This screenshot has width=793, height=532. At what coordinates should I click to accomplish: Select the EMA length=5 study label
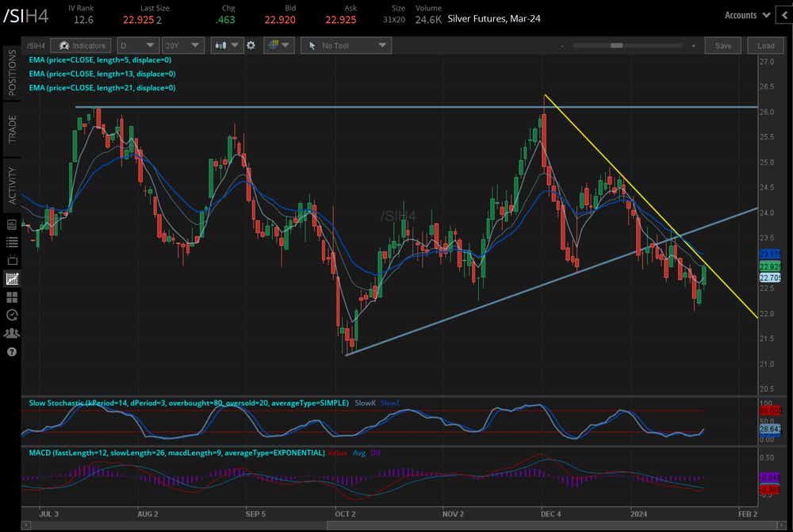click(x=100, y=59)
